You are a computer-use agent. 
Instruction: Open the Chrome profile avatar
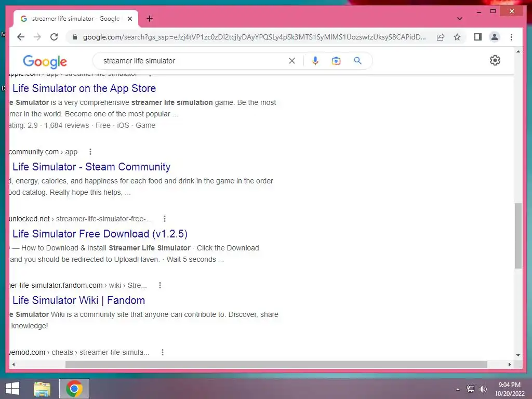(x=495, y=37)
